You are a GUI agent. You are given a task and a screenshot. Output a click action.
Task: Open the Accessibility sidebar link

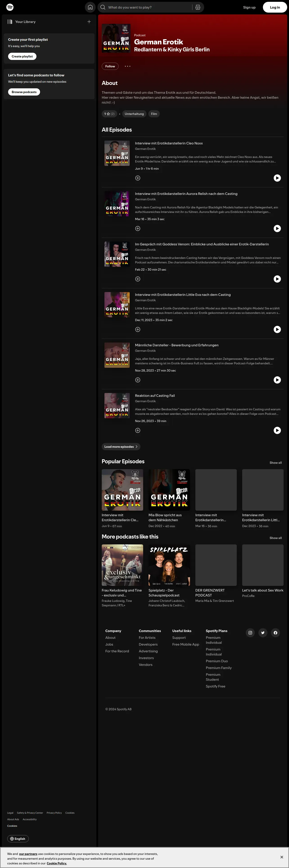pos(30,819)
